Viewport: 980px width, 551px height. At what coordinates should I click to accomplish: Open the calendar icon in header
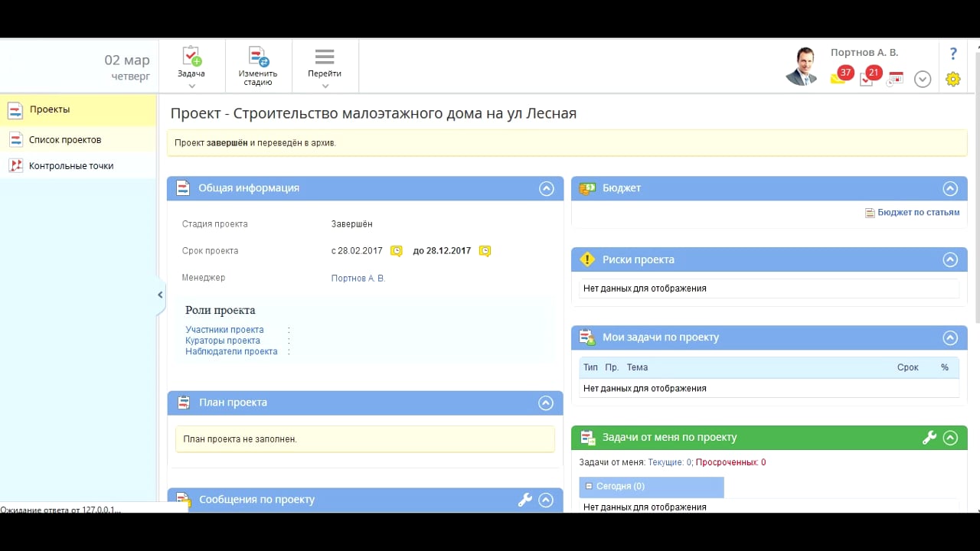[895, 78]
